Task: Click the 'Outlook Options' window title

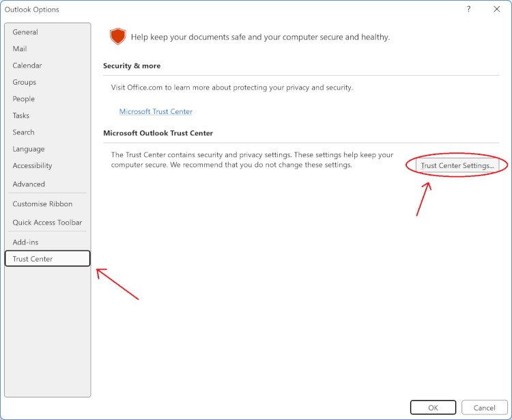Action: click(x=31, y=10)
